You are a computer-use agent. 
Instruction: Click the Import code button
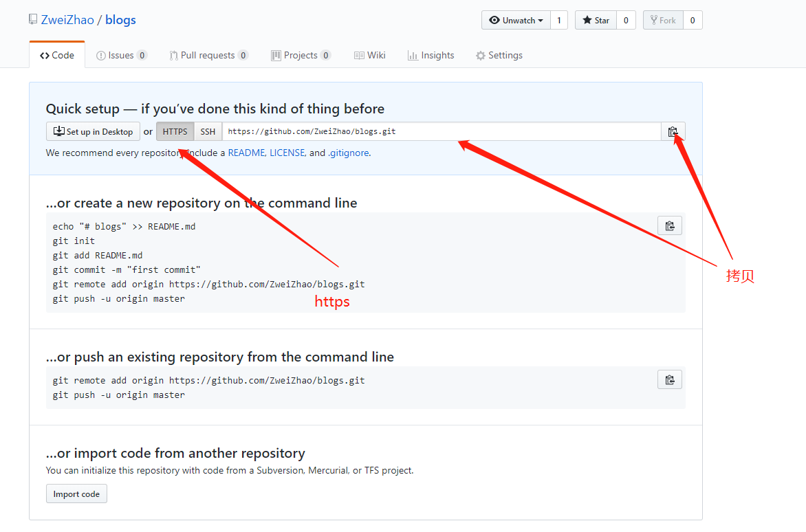[x=76, y=494]
